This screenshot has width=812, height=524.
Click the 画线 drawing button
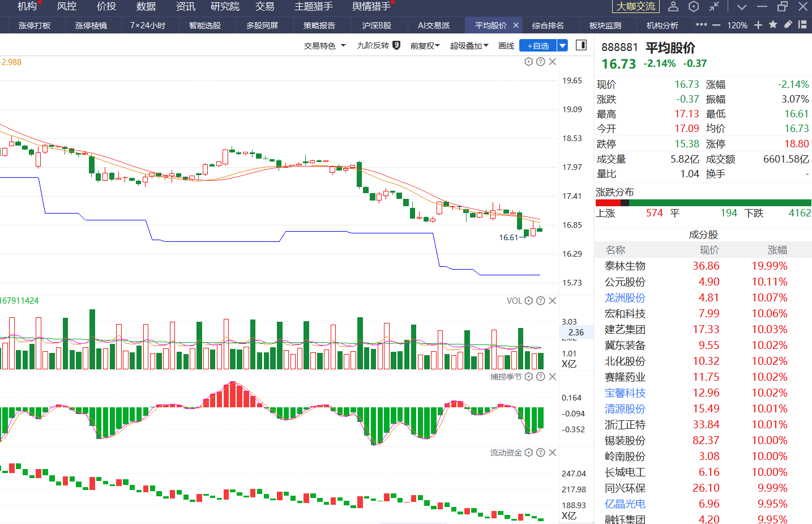tap(506, 46)
